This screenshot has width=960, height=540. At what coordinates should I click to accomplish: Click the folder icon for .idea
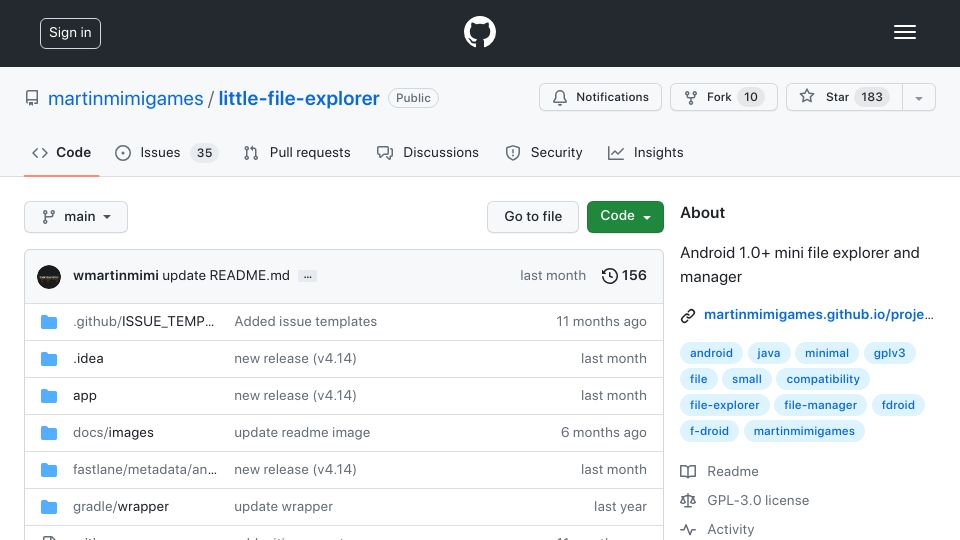[x=49, y=359]
